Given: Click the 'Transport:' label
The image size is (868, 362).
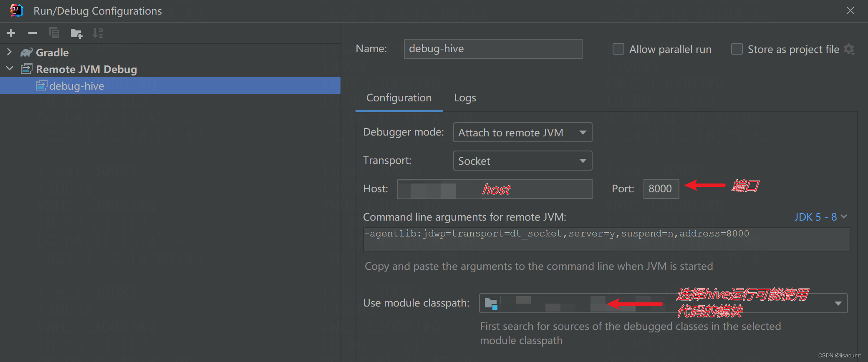Looking at the screenshot, I should [x=387, y=161].
